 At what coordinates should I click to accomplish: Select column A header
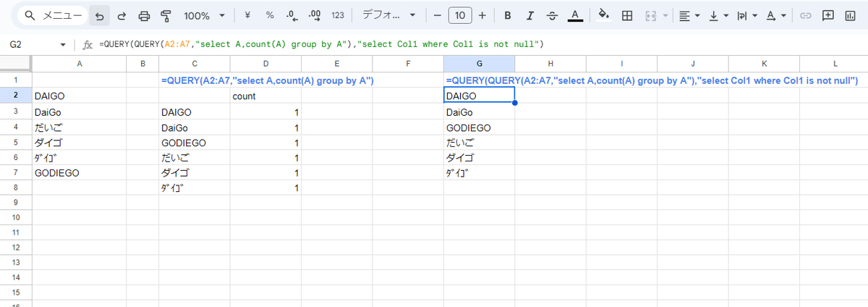click(x=78, y=64)
